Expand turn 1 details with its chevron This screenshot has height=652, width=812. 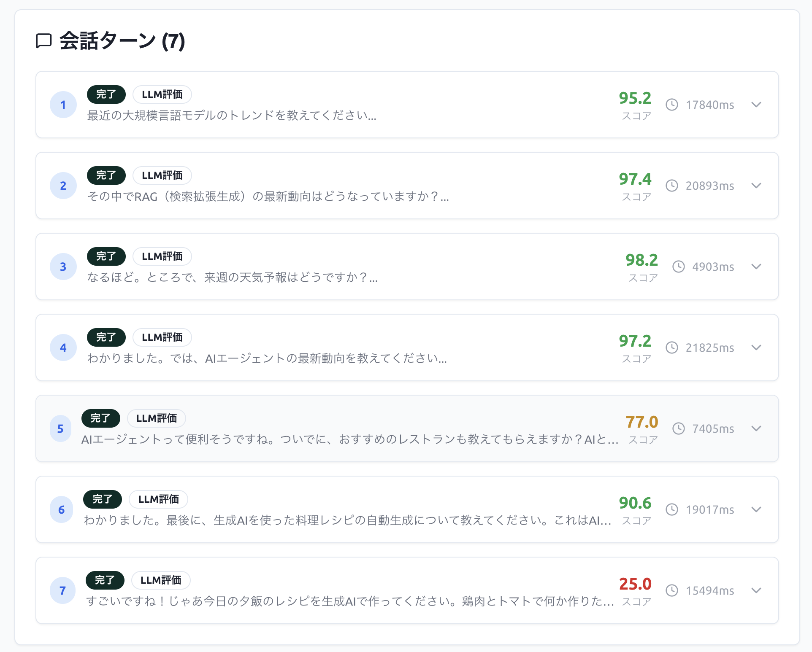coord(756,105)
